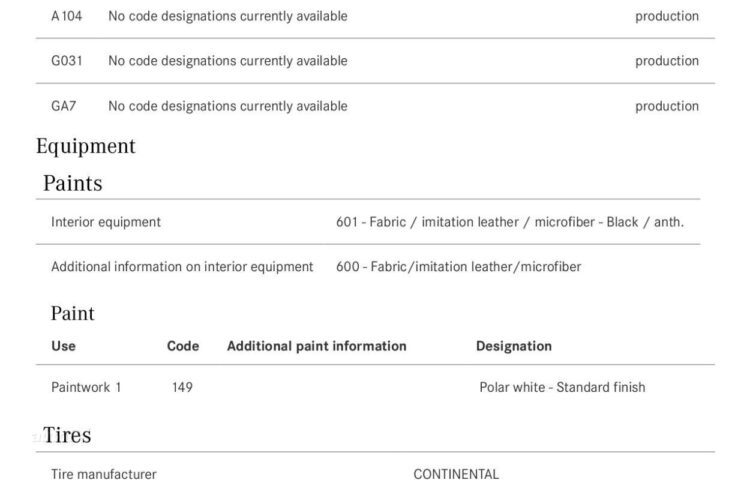The image size is (750, 480).
Task: Click the Additional paint information column header
Action: [317, 346]
